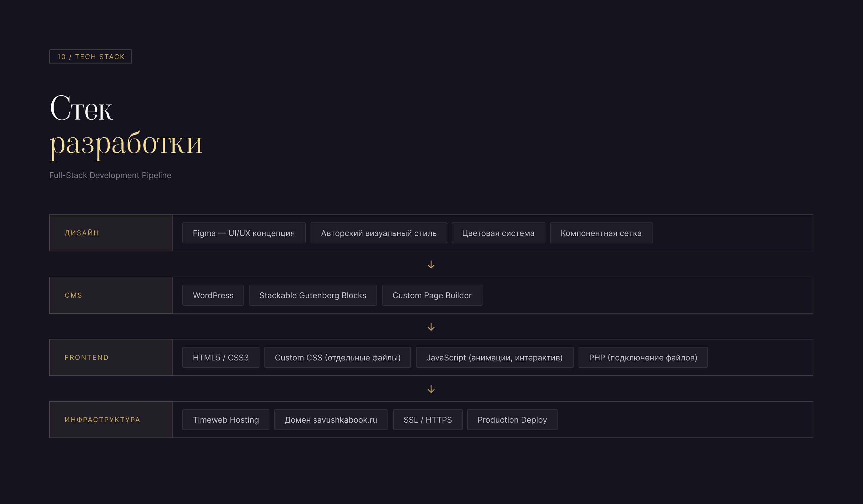Image resolution: width=863 pixels, height=504 pixels.
Task: Select the WordPress tag
Action: (x=213, y=295)
